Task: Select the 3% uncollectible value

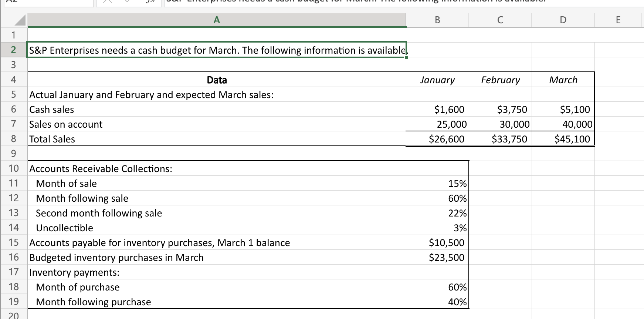Action: 437,228
